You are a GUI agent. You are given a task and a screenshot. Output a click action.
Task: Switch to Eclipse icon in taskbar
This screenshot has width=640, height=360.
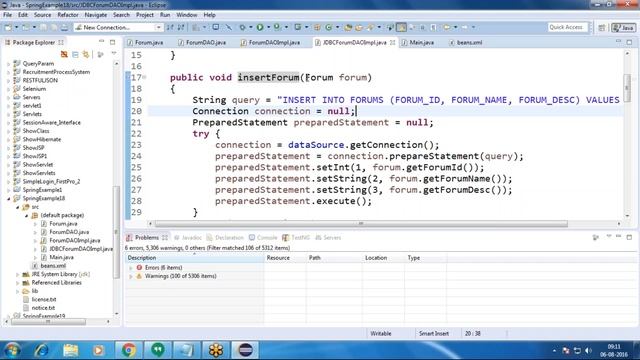click(x=245, y=350)
